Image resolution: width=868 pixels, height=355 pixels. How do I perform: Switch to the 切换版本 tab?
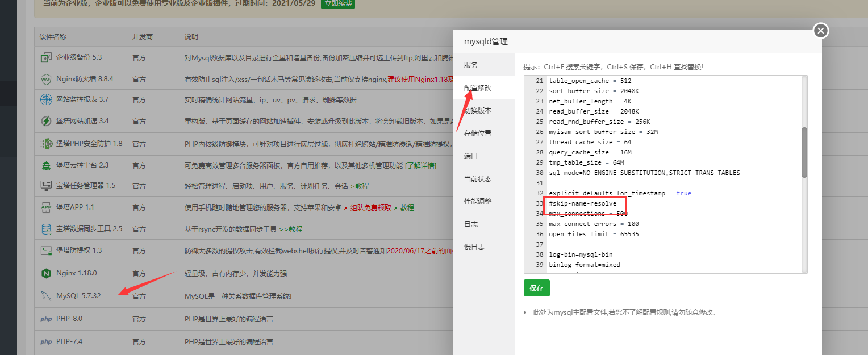click(484, 110)
